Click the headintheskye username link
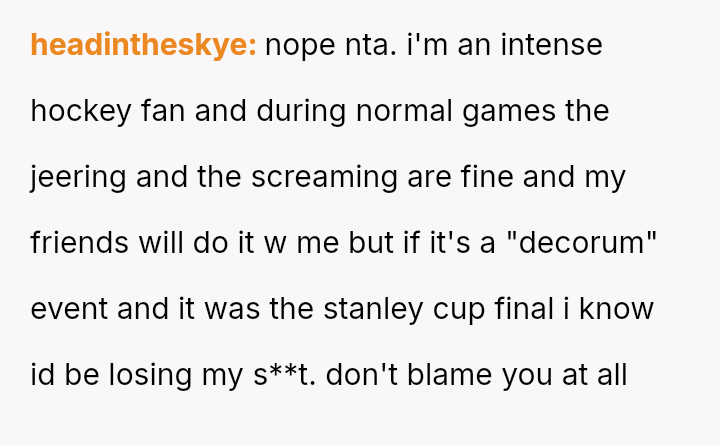 click(x=144, y=45)
